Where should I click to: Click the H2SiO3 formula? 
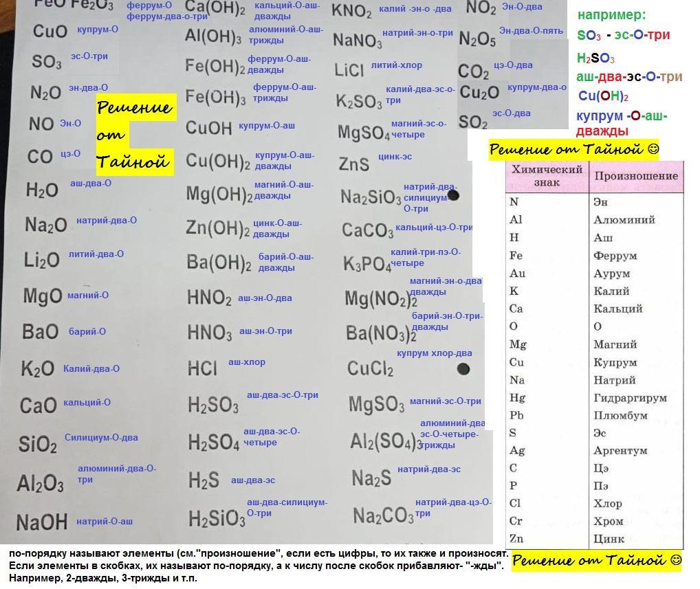[x=217, y=519]
